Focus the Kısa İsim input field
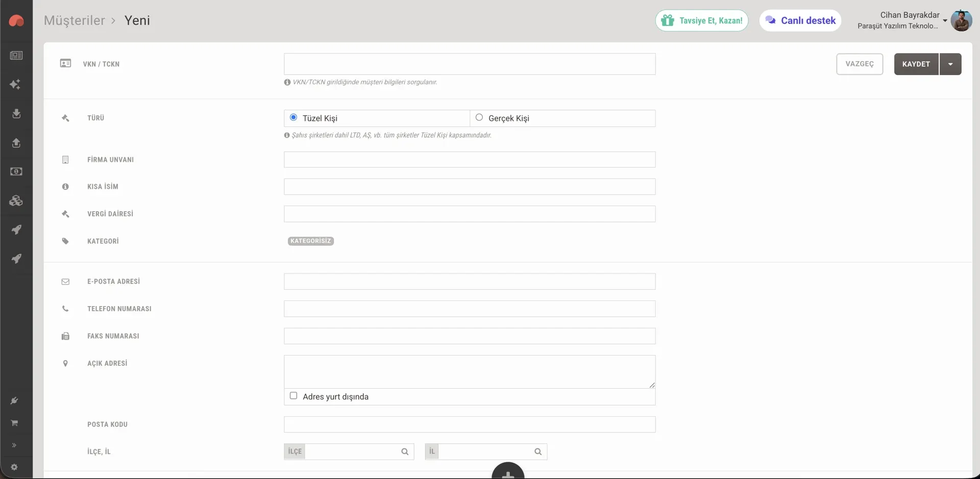 click(x=470, y=187)
